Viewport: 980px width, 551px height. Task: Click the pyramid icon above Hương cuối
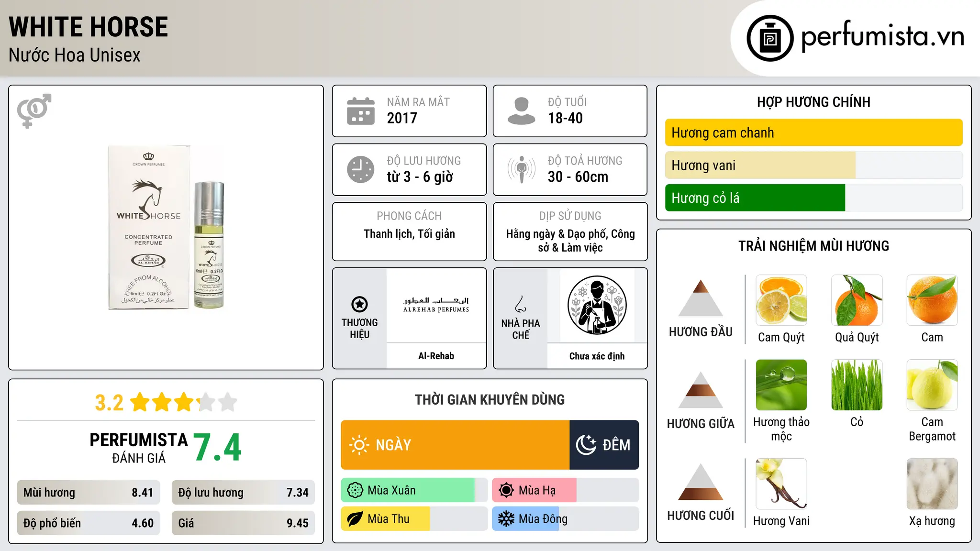tap(701, 482)
